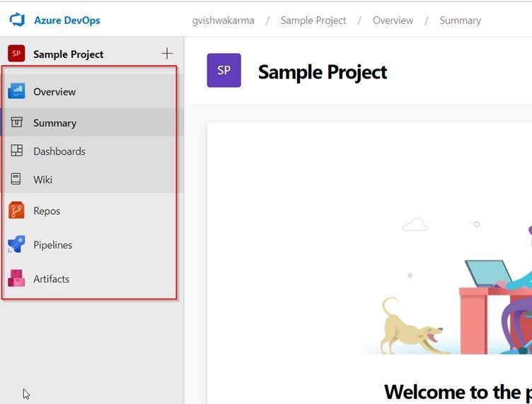532x404 pixels.
Task: Click the Wiki book icon
Action: (16, 179)
